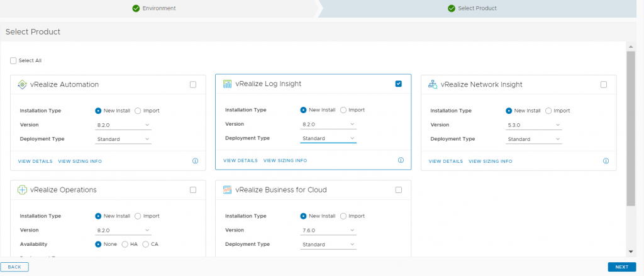Check the vRealize Operations checkbox
644x276 pixels.
tap(193, 190)
